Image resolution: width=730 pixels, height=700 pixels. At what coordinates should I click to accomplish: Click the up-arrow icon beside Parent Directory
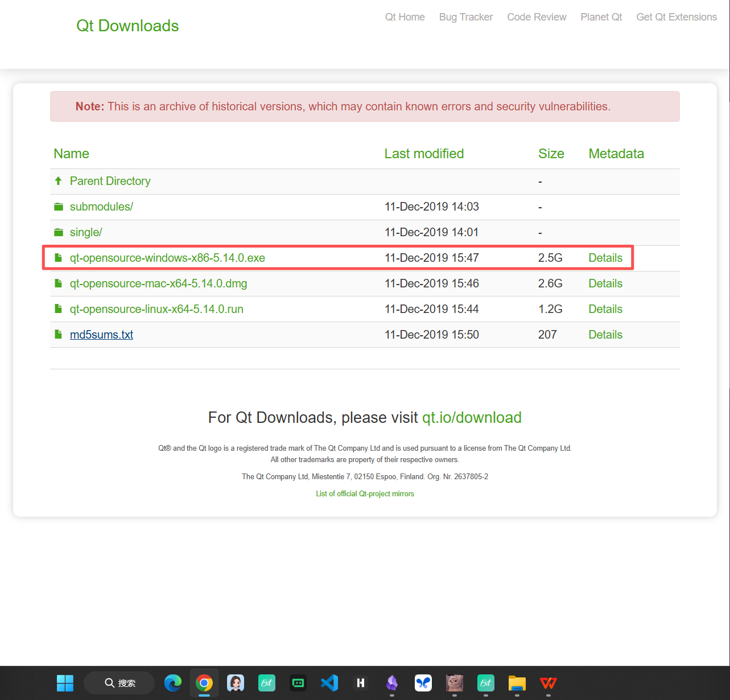[58, 181]
